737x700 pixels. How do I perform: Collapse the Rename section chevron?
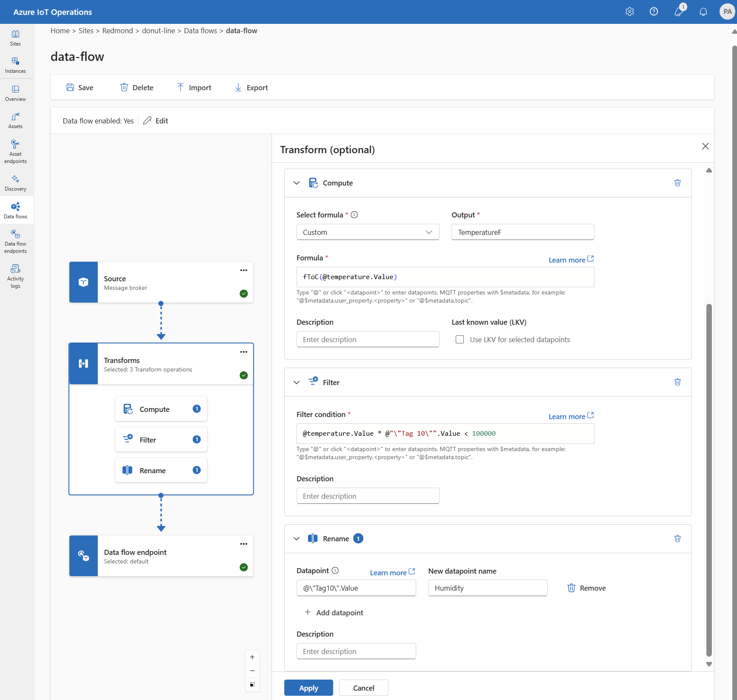click(x=297, y=539)
